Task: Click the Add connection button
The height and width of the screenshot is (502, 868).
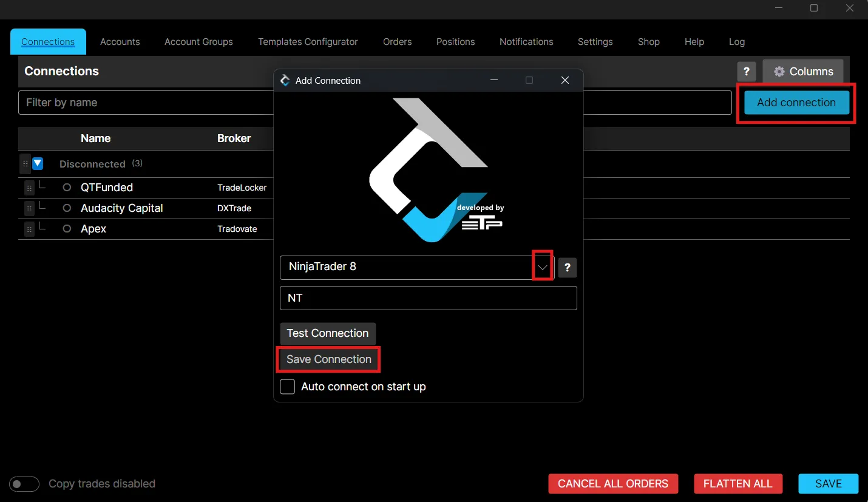Action: (x=796, y=103)
